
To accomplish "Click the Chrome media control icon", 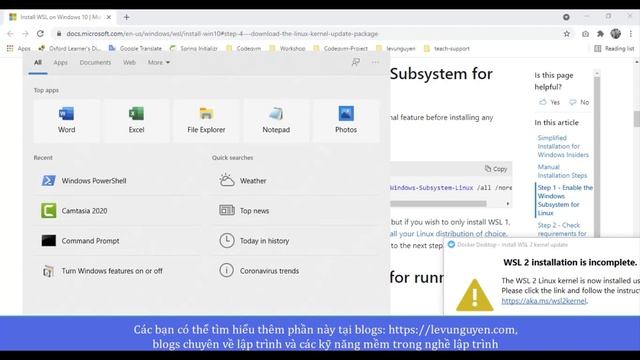I will click(566, 17).
